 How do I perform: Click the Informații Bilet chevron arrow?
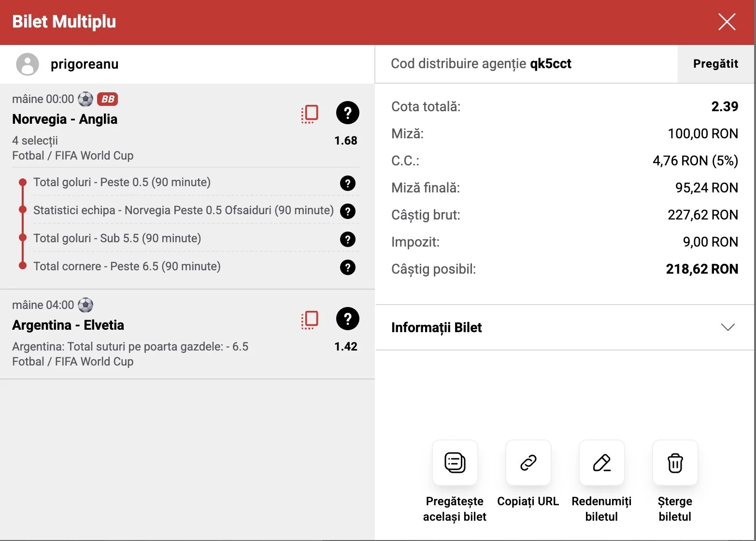[x=728, y=327]
